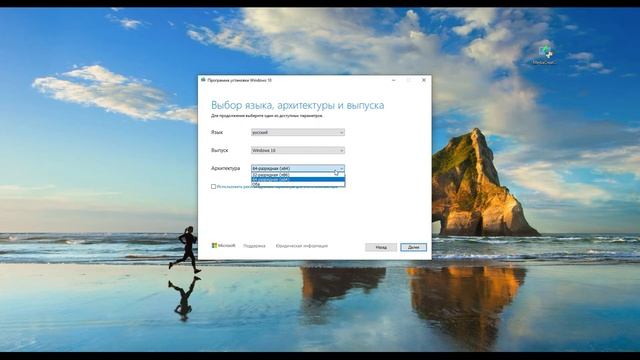Select highlighted 64-разрядная (x64) list option

298,179
